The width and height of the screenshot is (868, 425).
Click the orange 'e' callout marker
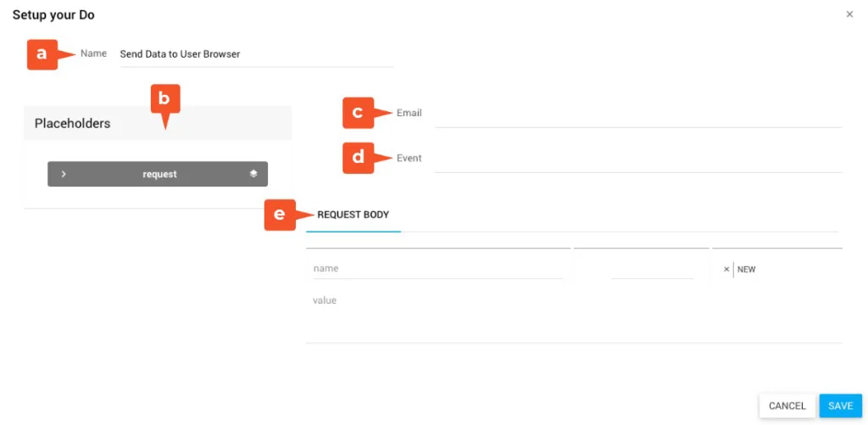pos(280,215)
